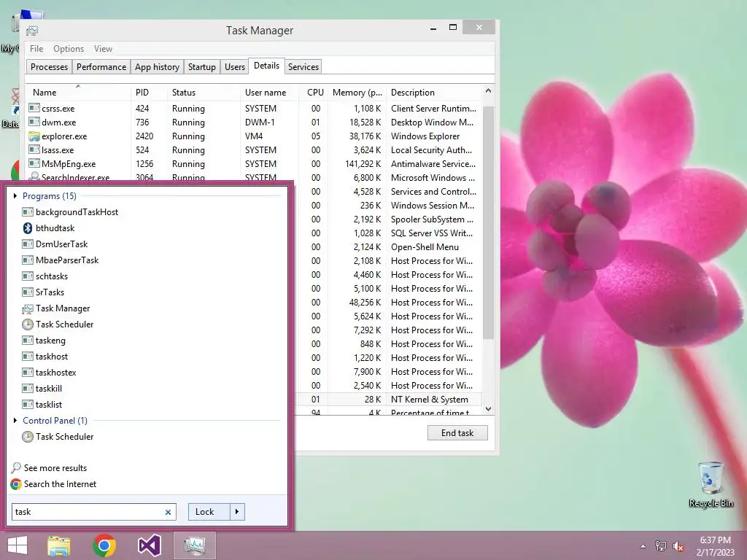Open taskhostex program result

point(50,373)
